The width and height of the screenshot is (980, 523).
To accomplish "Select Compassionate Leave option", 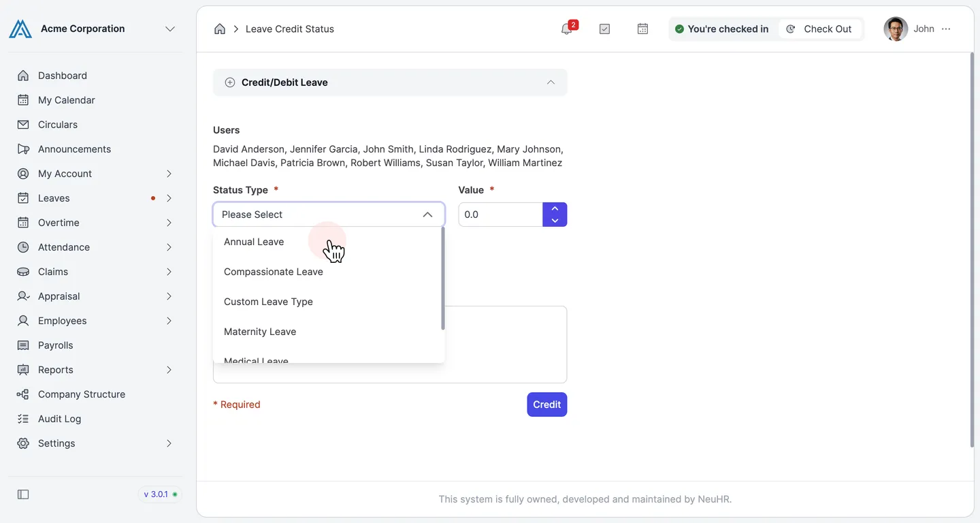I will click(x=328, y=272).
